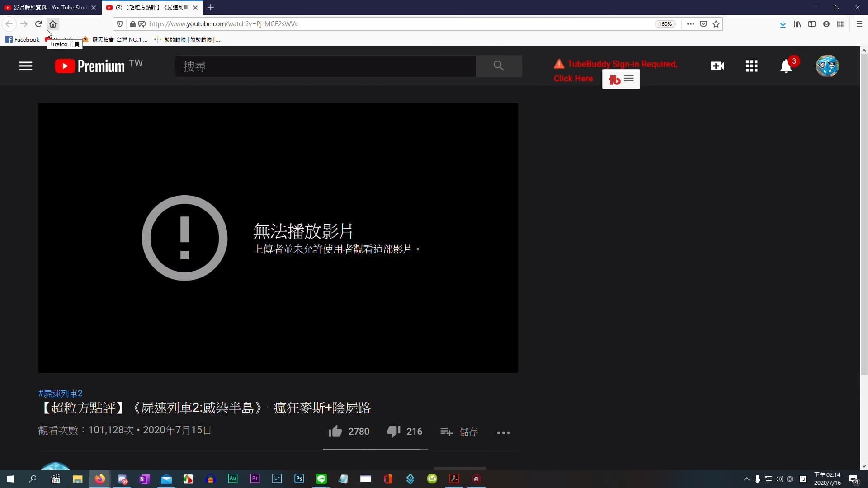Toggle the Firefox sidebar

click(812, 24)
